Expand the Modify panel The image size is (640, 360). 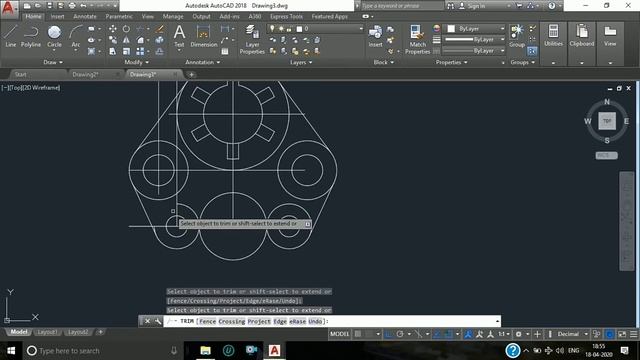136,62
